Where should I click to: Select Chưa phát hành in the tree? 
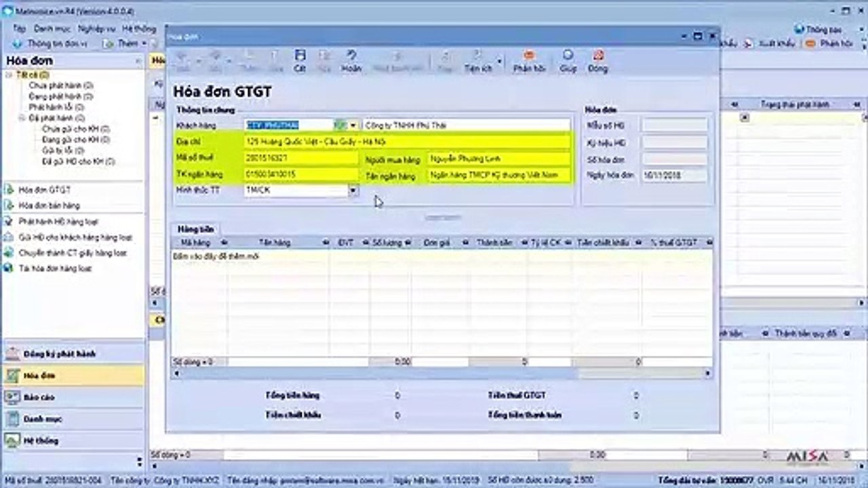(62, 85)
